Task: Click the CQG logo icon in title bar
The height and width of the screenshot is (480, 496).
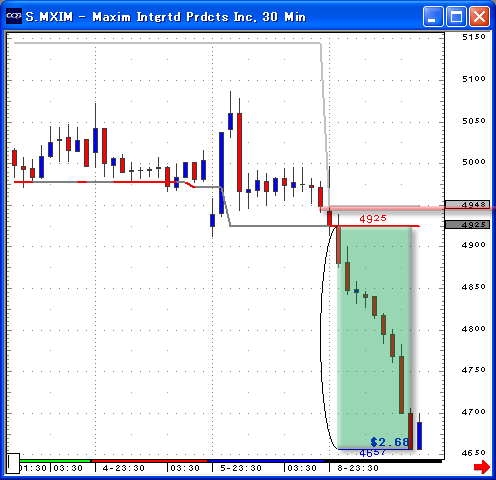Action: 14,16
